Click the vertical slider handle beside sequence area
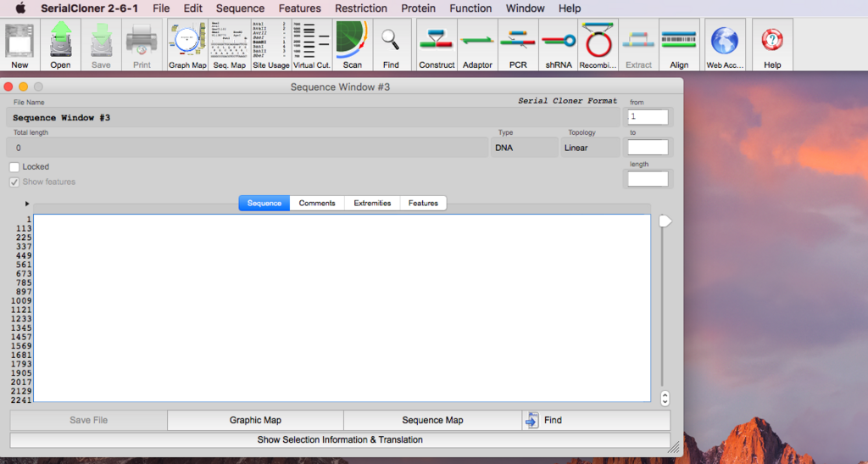Image resolution: width=868 pixels, height=464 pixels. point(665,221)
